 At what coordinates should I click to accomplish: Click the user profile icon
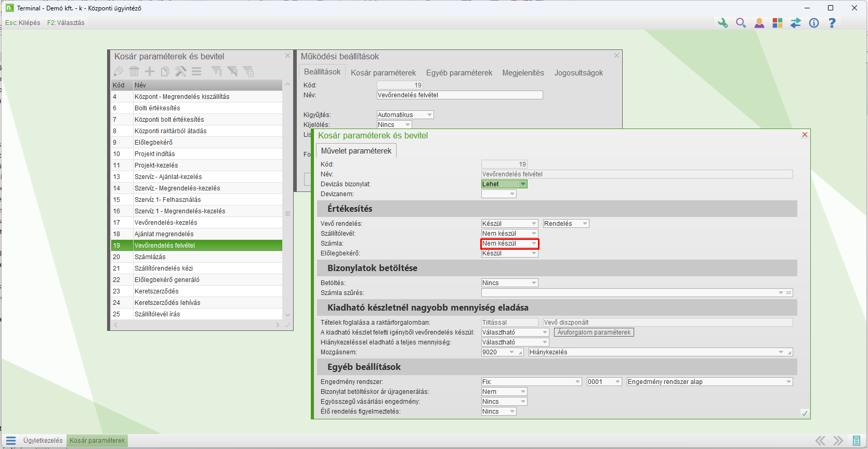(x=759, y=23)
